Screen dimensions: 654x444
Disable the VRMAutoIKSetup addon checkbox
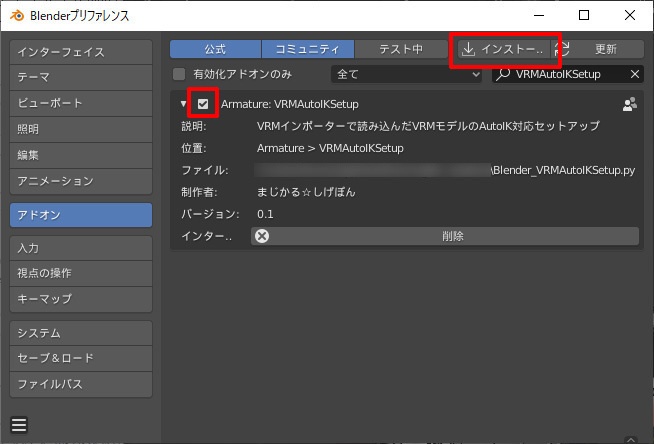coord(203,104)
